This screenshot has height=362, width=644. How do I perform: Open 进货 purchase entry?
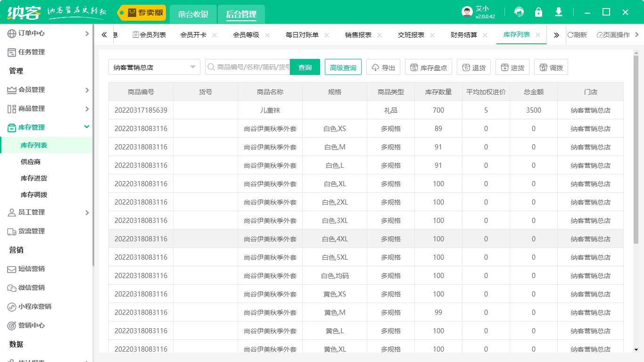pos(512,66)
